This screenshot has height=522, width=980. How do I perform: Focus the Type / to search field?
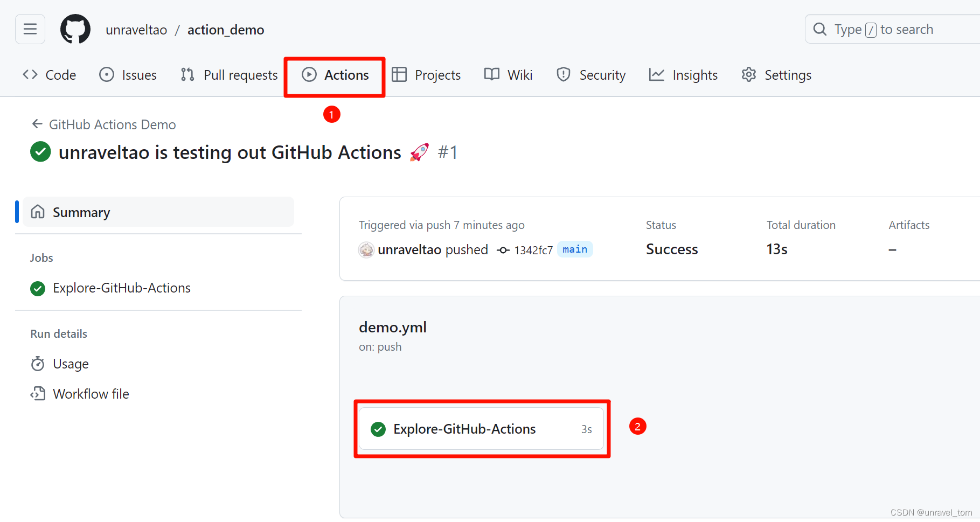tap(892, 29)
